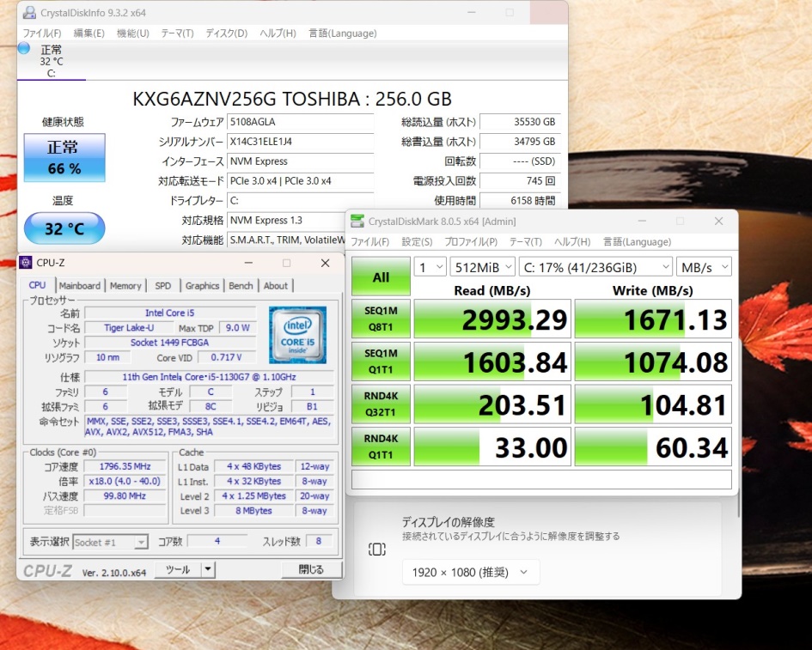Switch to the CPU tab in CPU-Z
Screen dimensions: 812x650
pyautogui.click(x=37, y=285)
